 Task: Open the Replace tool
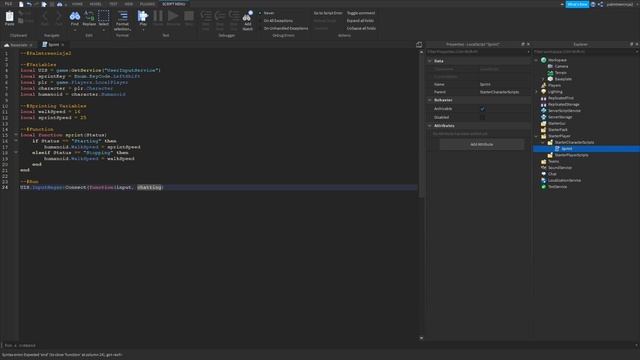[x=89, y=18]
